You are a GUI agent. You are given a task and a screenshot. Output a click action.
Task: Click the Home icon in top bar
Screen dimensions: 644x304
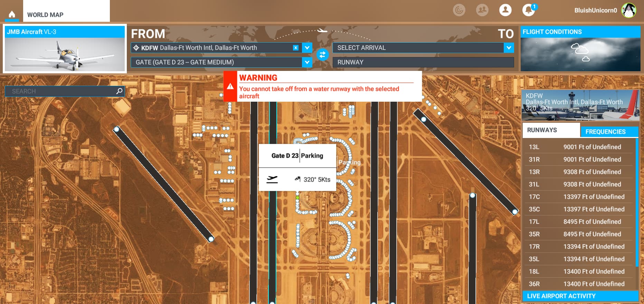[x=12, y=14]
